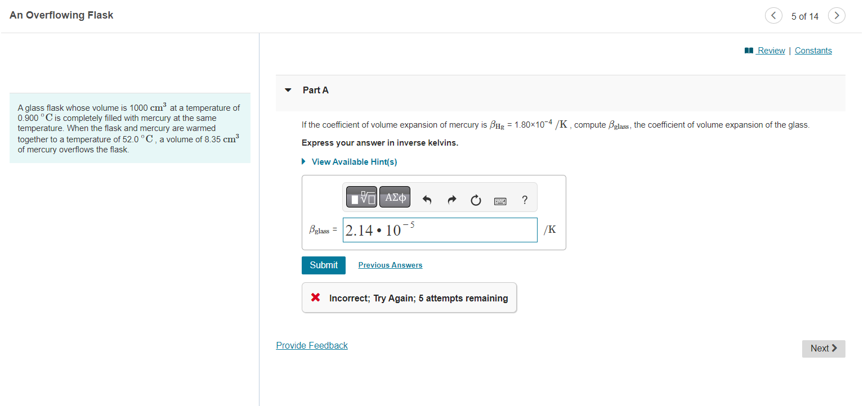This screenshot has height=406, width=868.
Task: Open the next item with the right chevron
Action: (836, 15)
